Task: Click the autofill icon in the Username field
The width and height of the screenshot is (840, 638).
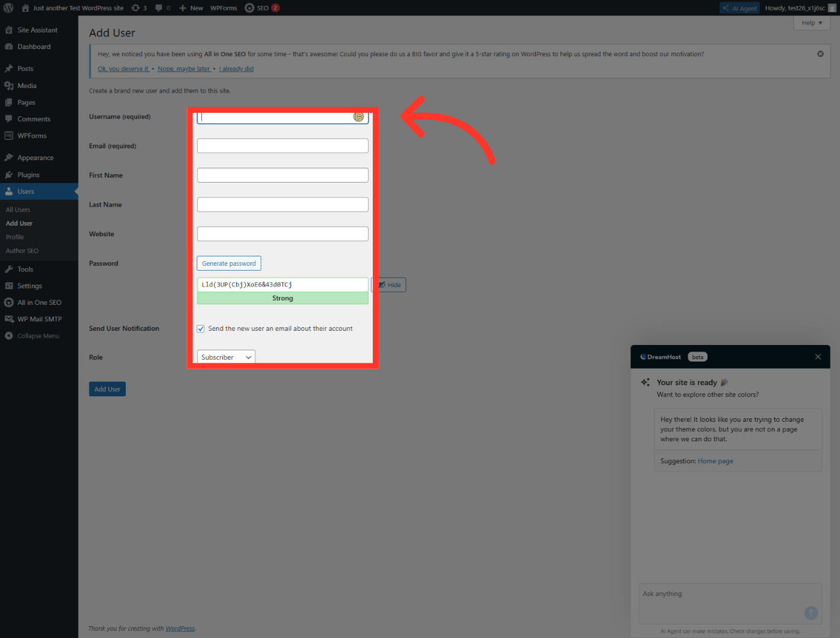Action: coord(359,117)
